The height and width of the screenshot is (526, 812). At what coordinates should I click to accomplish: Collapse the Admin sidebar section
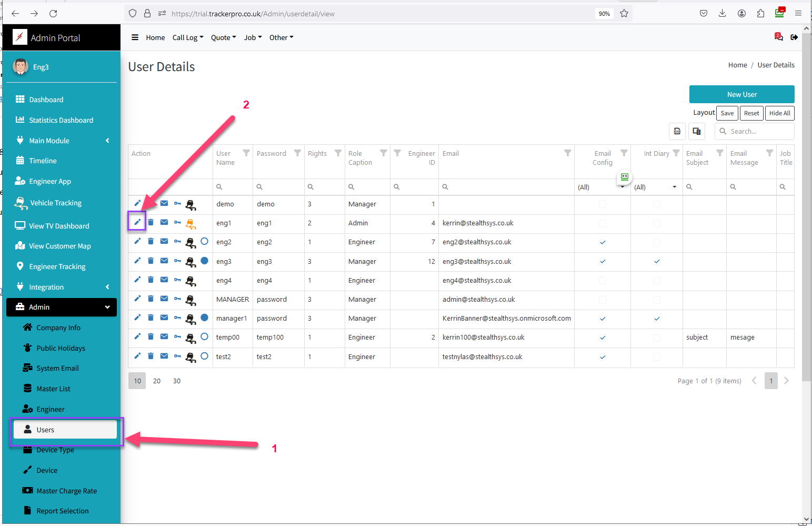(62, 307)
